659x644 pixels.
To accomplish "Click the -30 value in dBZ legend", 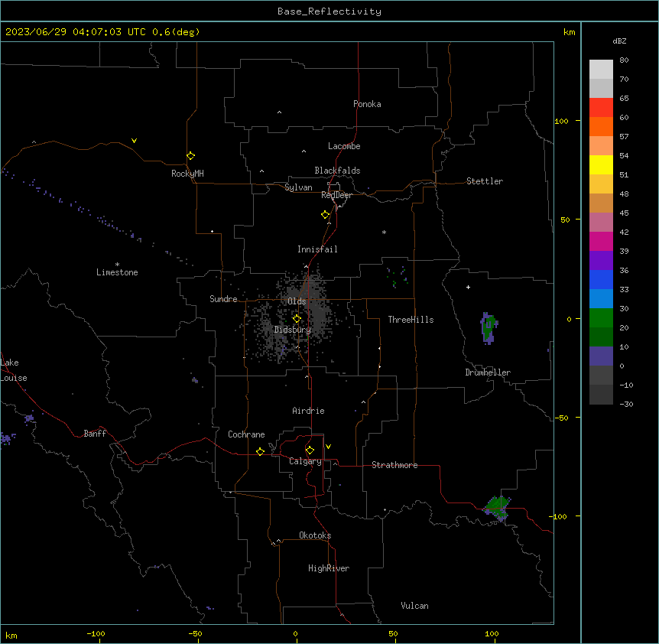I will click(x=626, y=404).
